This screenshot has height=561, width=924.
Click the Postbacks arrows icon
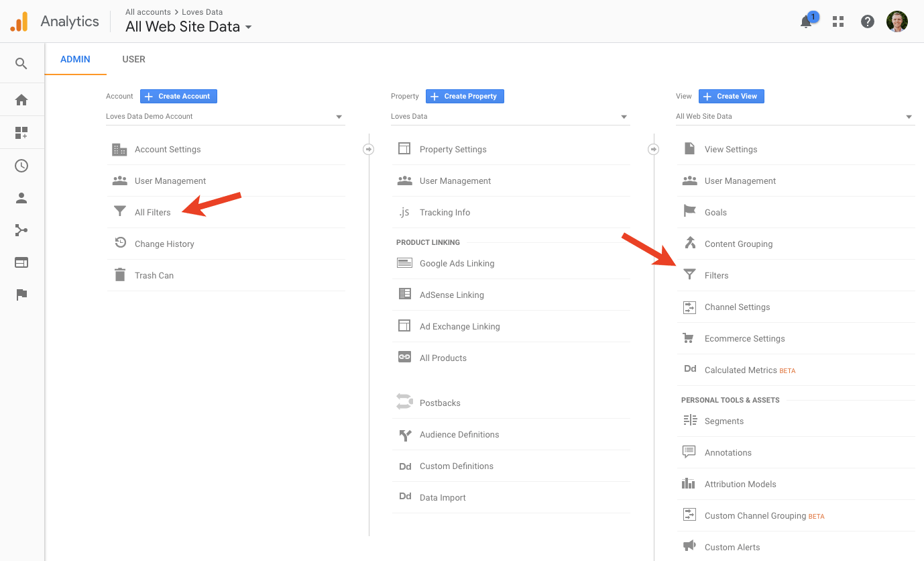pyautogui.click(x=404, y=401)
